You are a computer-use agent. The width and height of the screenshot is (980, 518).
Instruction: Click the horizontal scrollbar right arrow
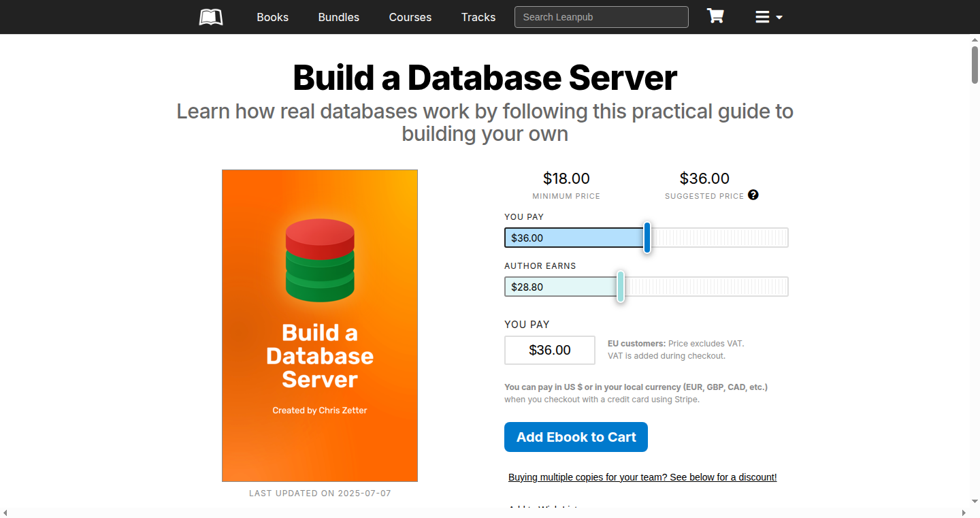(x=964, y=513)
